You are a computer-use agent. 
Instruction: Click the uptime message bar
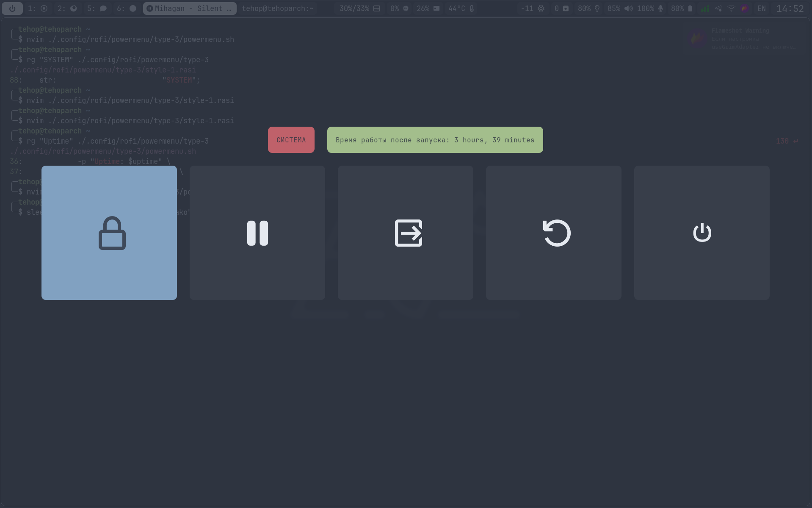click(x=435, y=140)
